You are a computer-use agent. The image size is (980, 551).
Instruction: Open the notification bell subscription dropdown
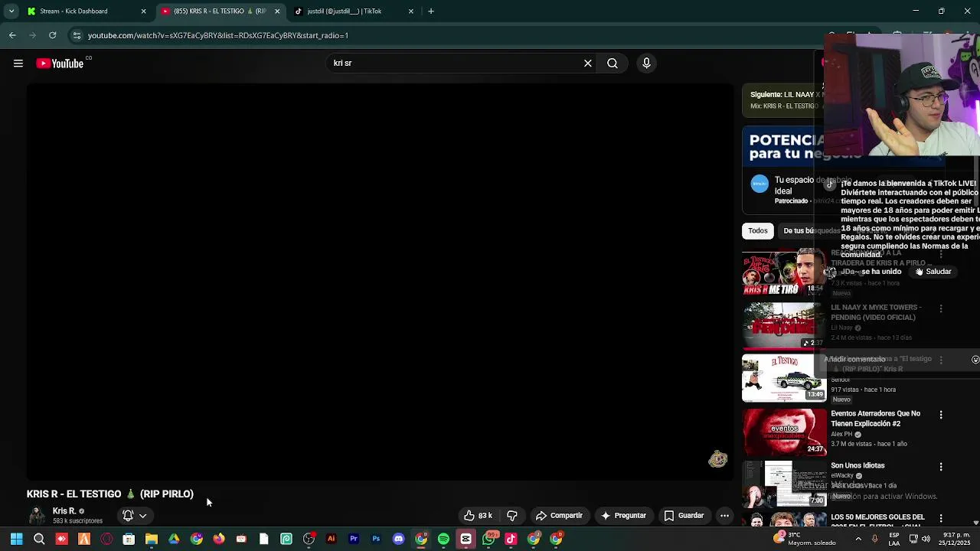point(135,516)
